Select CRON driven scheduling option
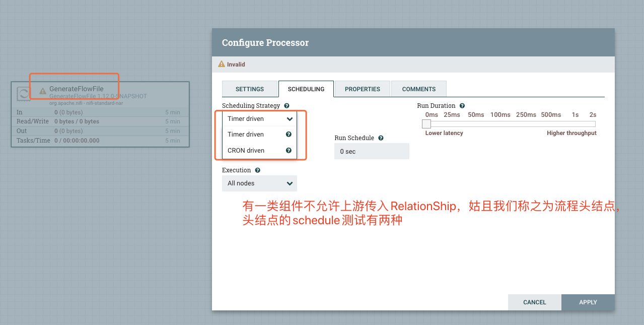This screenshot has width=644, height=325. click(x=259, y=151)
